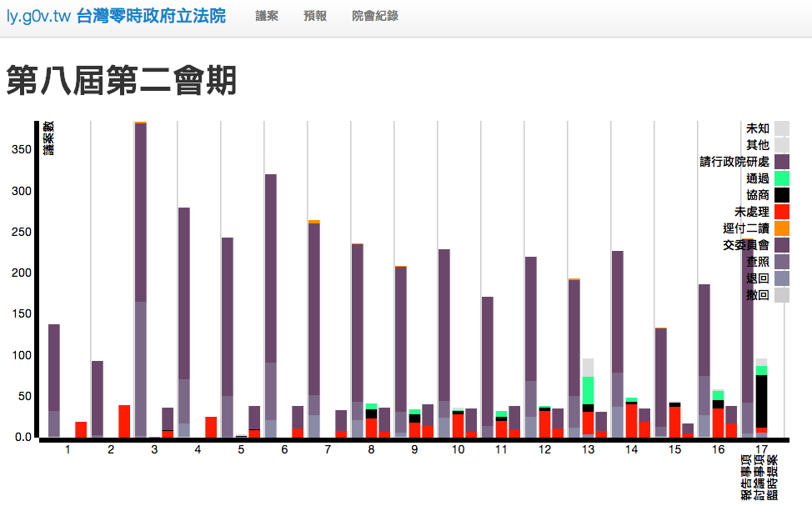Click the 退回 legend swatch
This screenshot has width=812, height=506.
(x=781, y=278)
